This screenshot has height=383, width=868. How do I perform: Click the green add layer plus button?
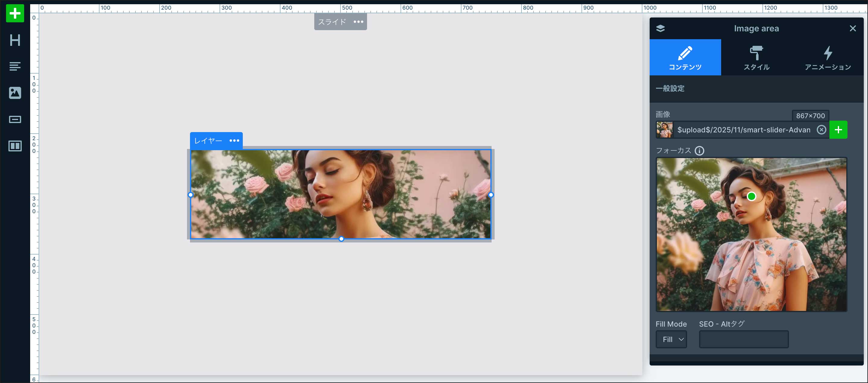click(x=15, y=14)
